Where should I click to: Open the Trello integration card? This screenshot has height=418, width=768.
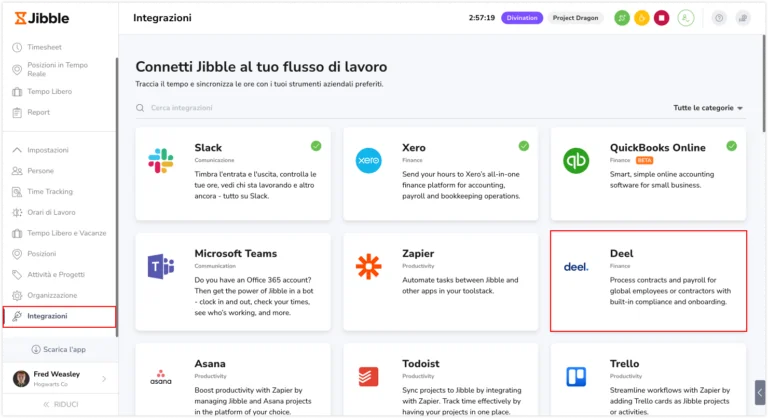(x=648, y=380)
